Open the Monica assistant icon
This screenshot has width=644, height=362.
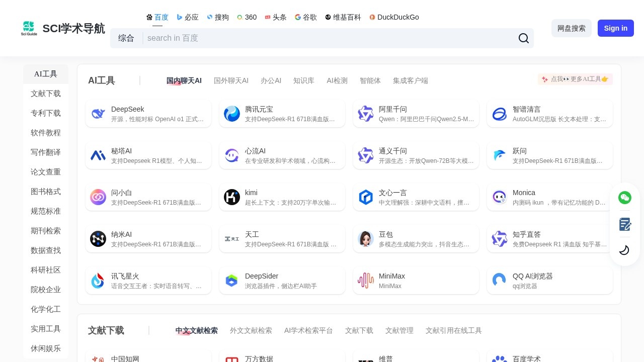coord(500,197)
